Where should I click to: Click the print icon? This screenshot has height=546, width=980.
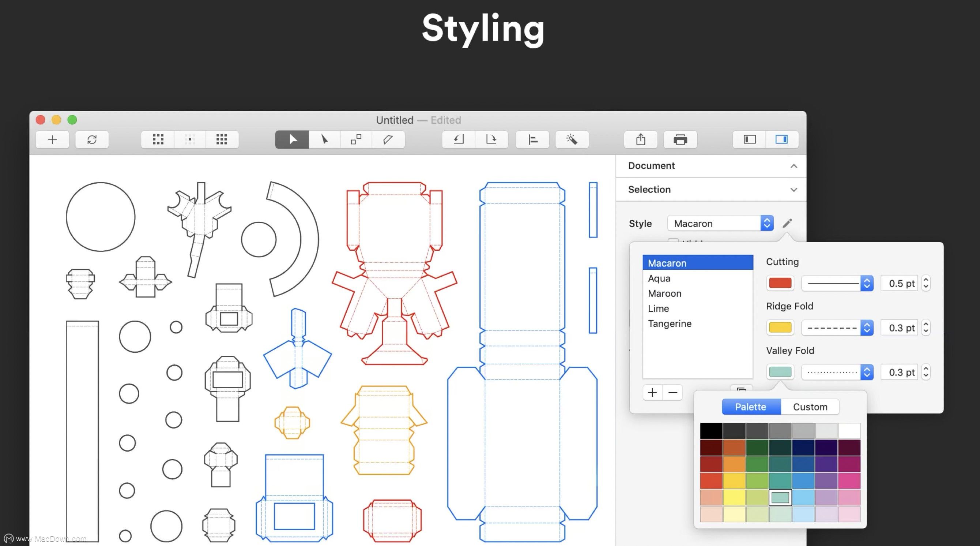click(x=680, y=140)
